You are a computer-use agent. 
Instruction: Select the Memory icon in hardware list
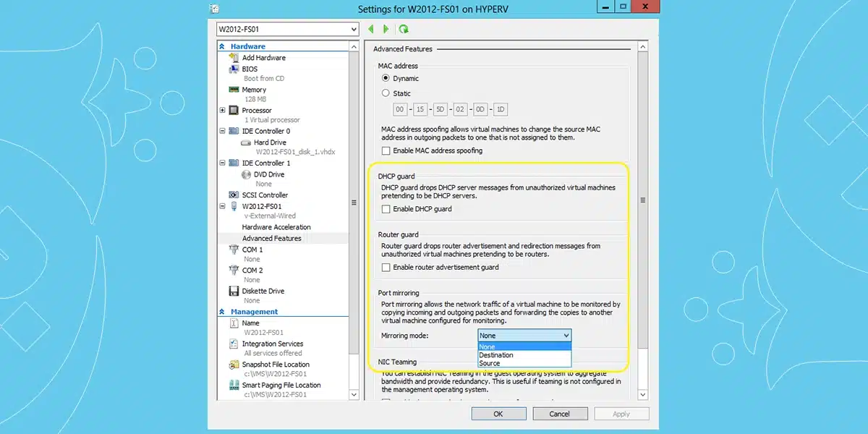click(x=234, y=90)
